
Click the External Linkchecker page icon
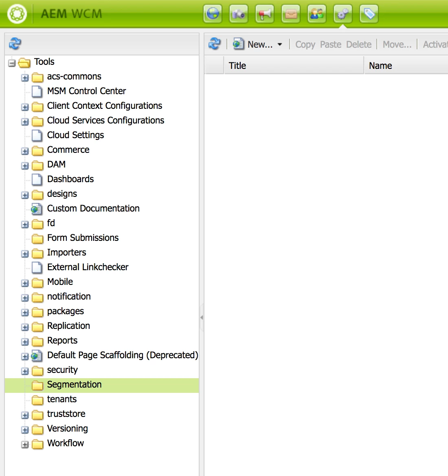point(37,267)
